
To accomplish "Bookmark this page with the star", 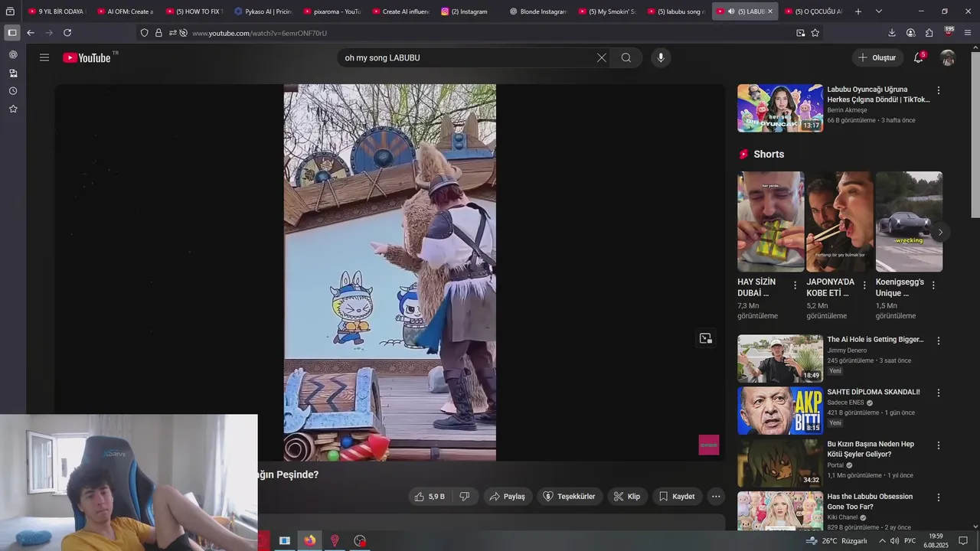I will [x=815, y=33].
